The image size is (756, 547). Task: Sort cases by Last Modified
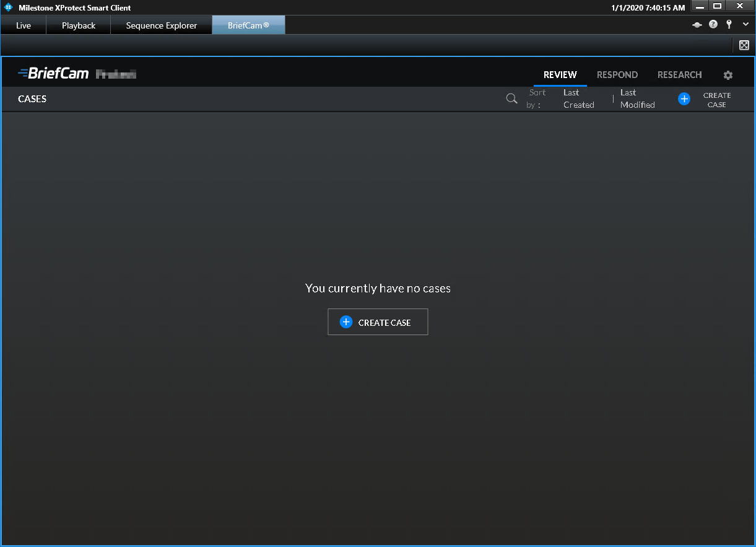point(637,98)
